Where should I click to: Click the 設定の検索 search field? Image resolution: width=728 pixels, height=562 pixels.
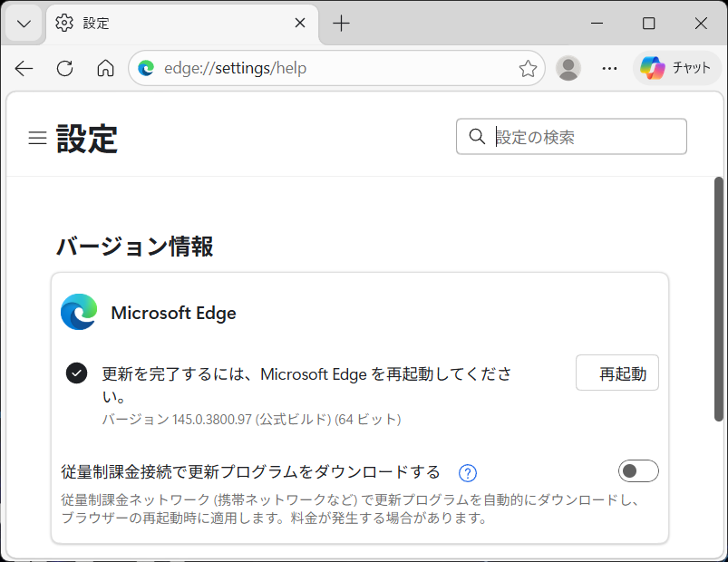click(571, 137)
